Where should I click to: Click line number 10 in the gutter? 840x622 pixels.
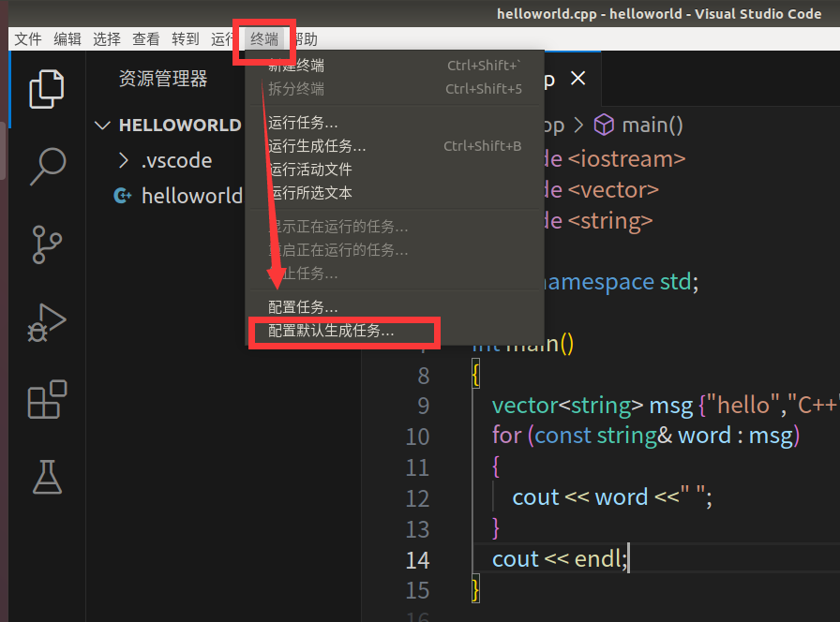coord(417,437)
